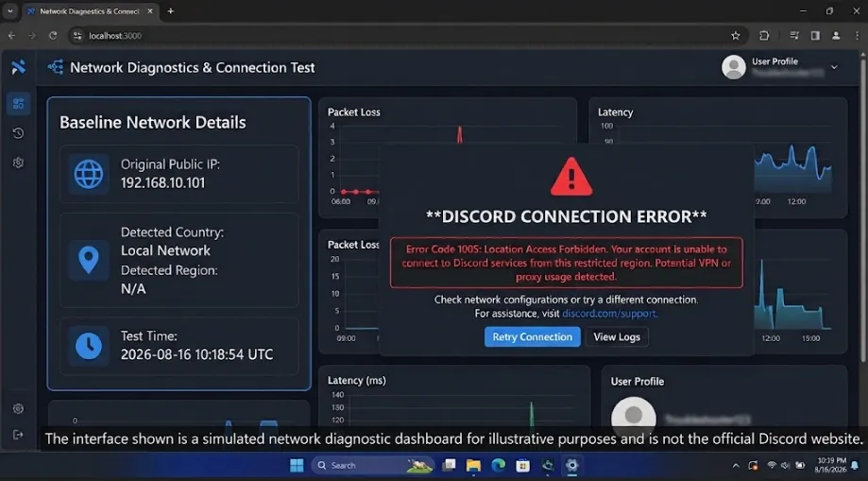Open the browser three-dot menu
Screen dimensions: 868x481
pos(857,36)
